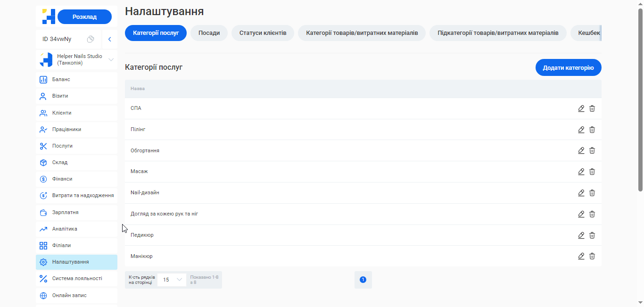644x307 pixels.
Task: Go to Фінанси via its dollar icon
Action: pos(43,179)
